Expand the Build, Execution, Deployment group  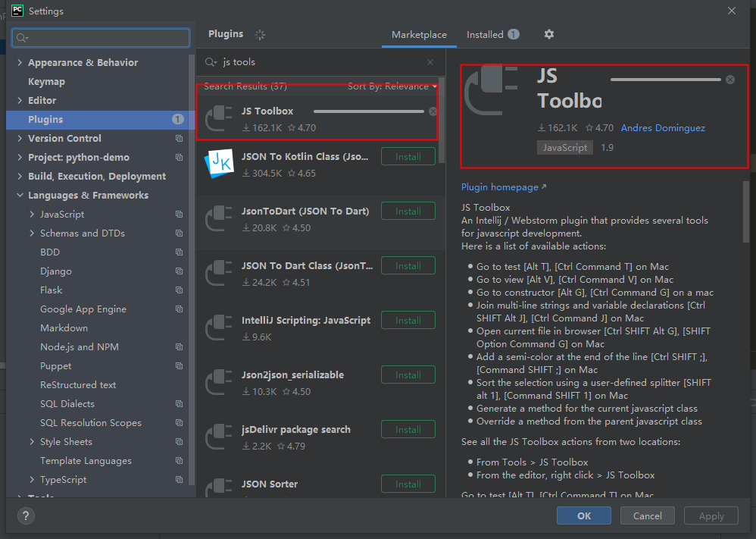pos(20,176)
